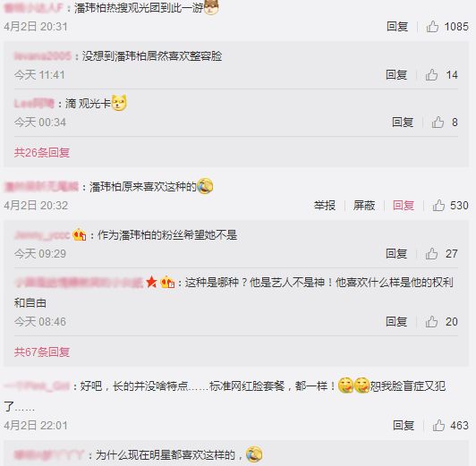Viewport: 476px width, 466px height.
Task: Expand all 26 replies (共26条回复)
Action: click(42, 152)
